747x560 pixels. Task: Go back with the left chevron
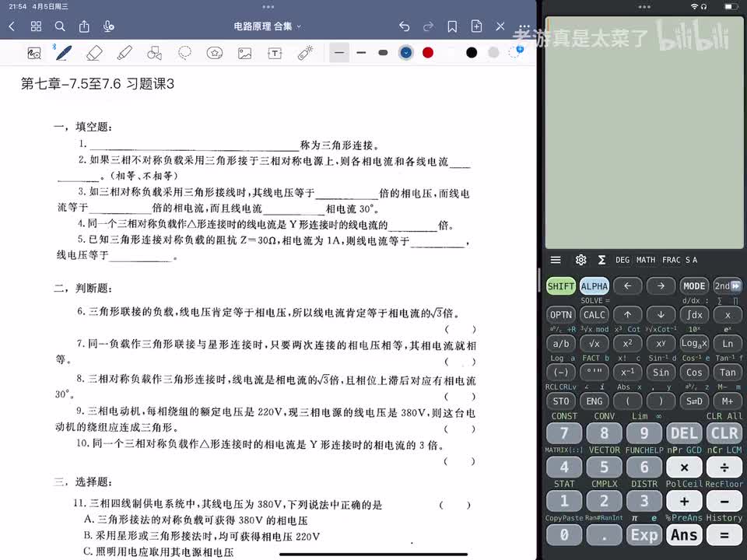pos(12,26)
